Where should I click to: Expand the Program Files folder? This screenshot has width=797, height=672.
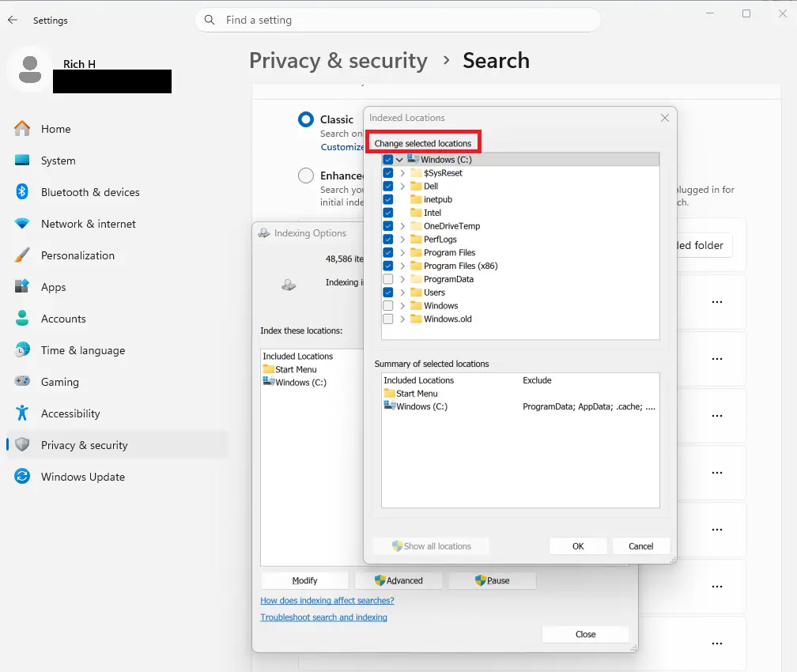point(402,252)
